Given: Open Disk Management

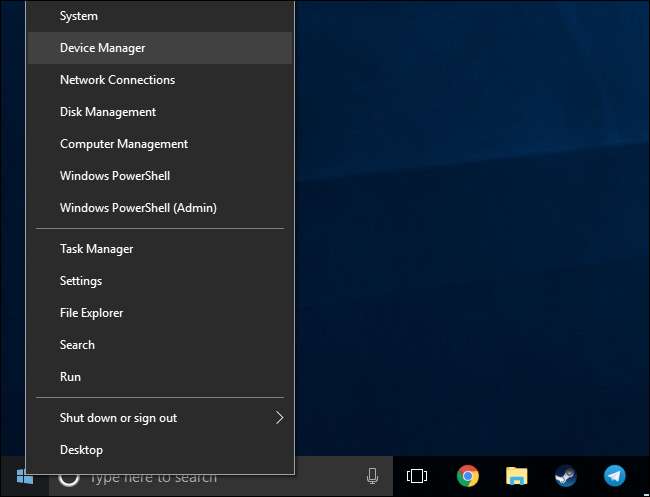Looking at the screenshot, I should (x=108, y=112).
